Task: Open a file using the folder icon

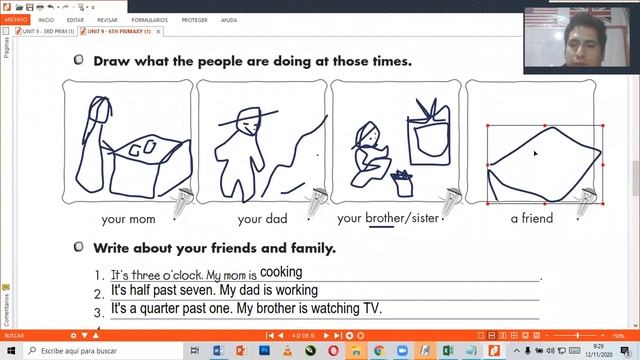Action: tap(19, 7)
